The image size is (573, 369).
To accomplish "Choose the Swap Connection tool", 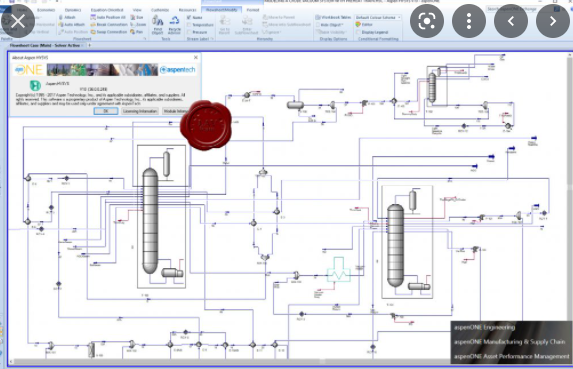I will (109, 32).
